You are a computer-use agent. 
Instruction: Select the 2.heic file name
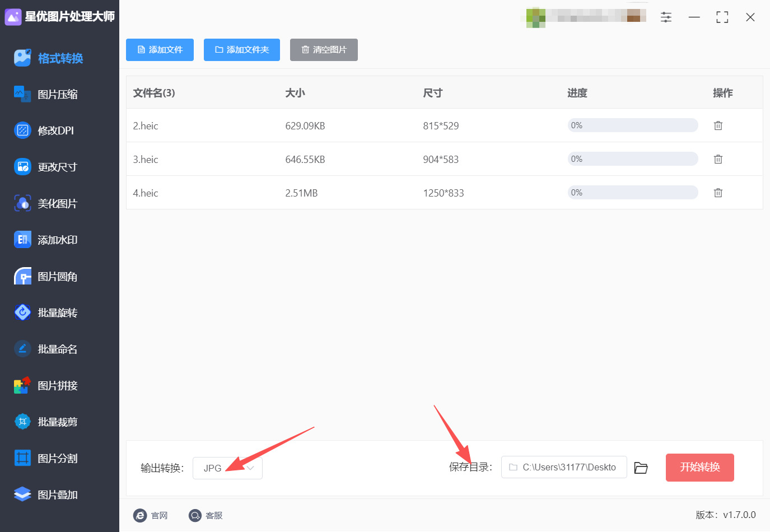146,126
